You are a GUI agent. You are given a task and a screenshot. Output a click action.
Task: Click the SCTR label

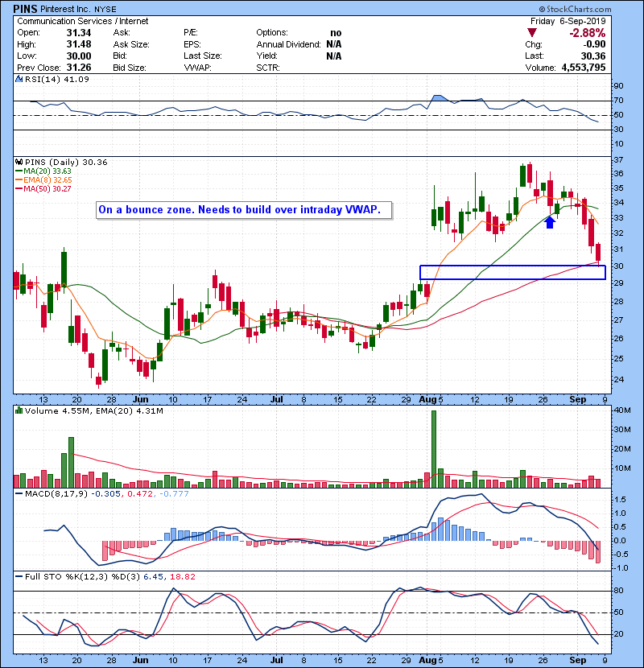(x=268, y=68)
